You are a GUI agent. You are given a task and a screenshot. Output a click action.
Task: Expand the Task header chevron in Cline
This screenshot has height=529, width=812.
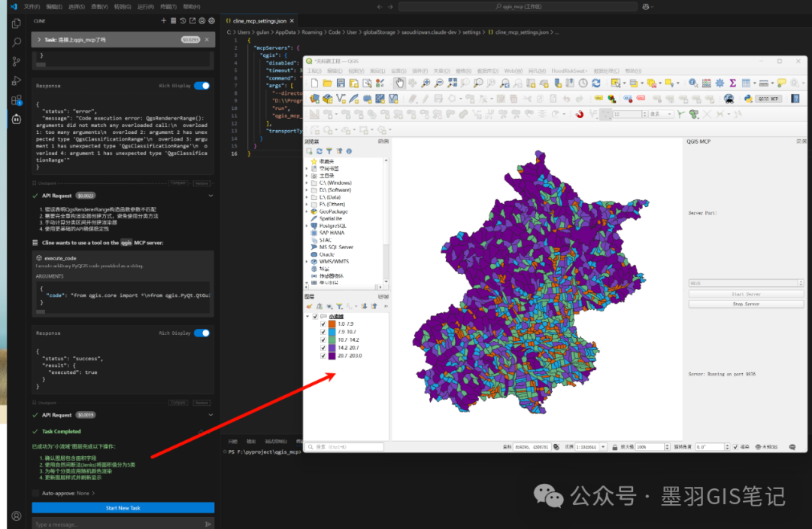pyautogui.click(x=38, y=39)
